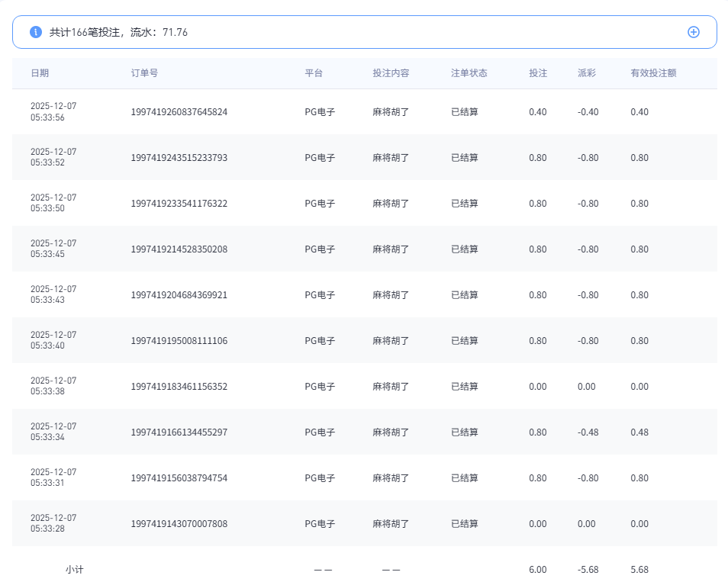
Task: Click the 平台 column header
Action: (314, 73)
